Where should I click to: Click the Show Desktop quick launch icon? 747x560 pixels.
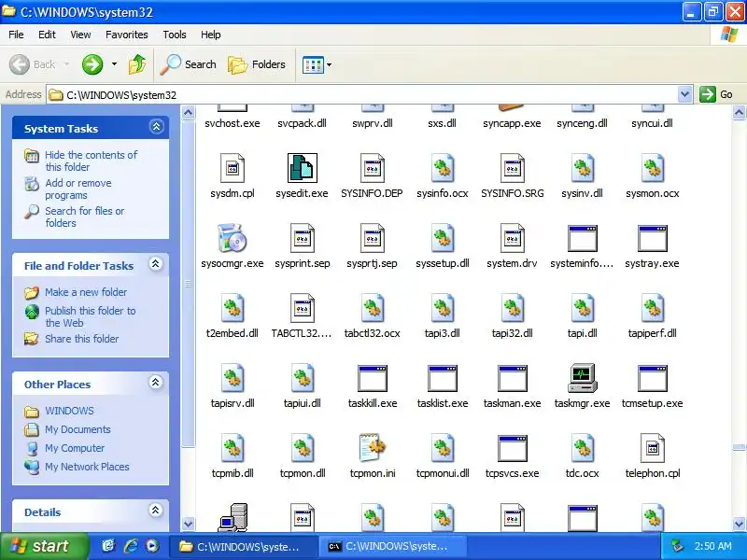(x=108, y=546)
